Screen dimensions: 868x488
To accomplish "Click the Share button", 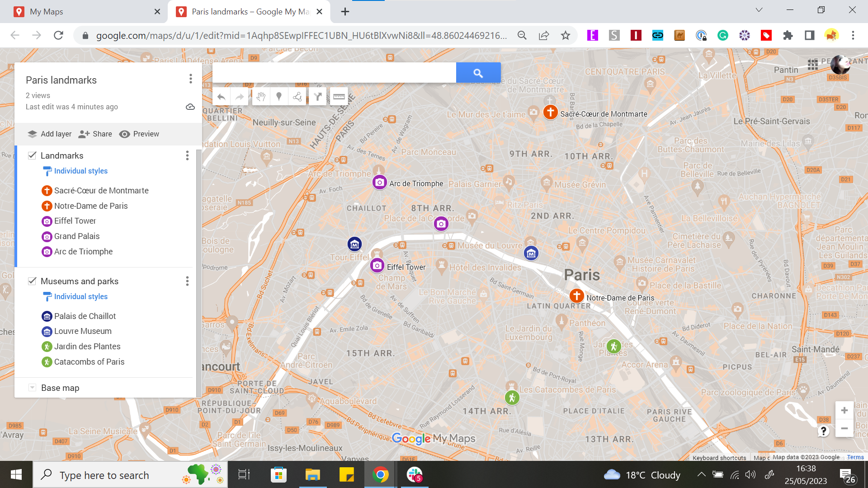I will coord(95,134).
